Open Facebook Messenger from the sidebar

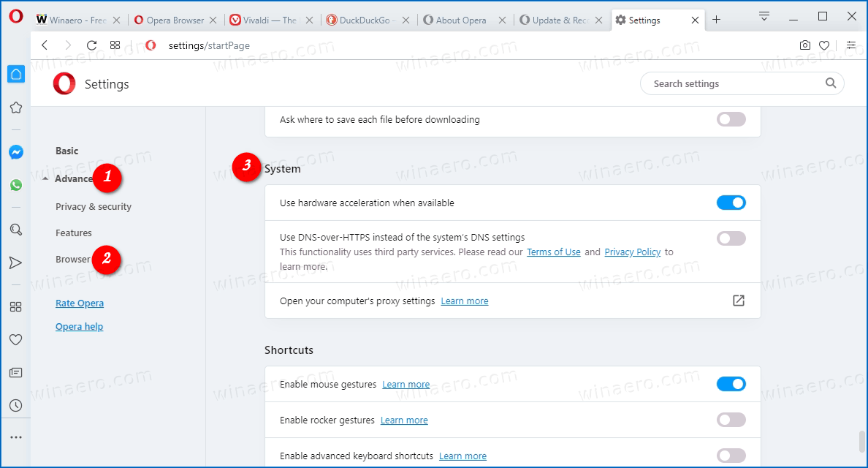click(x=16, y=151)
